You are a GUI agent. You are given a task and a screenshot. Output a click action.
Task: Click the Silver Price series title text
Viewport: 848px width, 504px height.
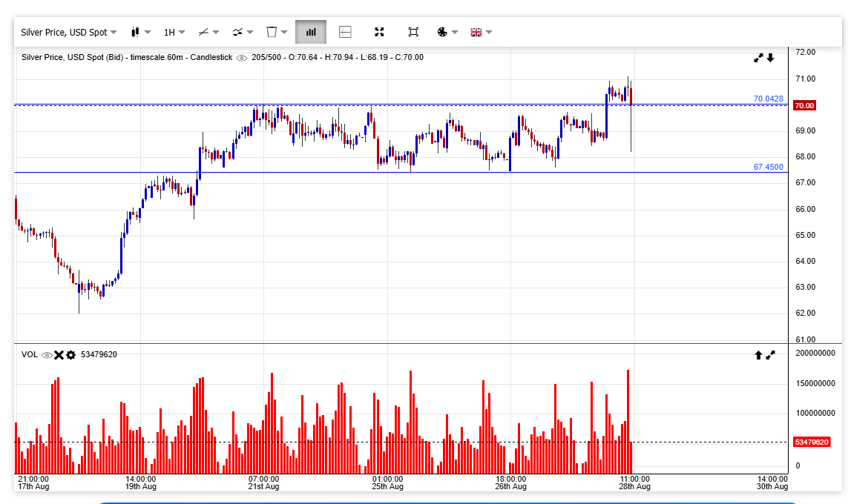(x=127, y=57)
